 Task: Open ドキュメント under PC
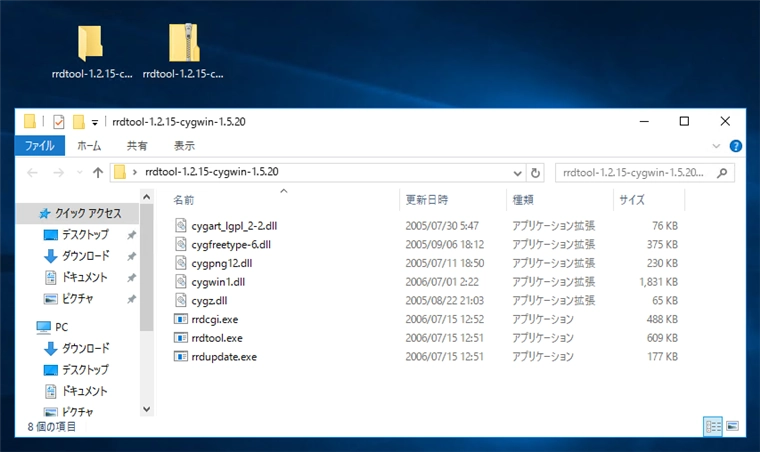click(84, 391)
